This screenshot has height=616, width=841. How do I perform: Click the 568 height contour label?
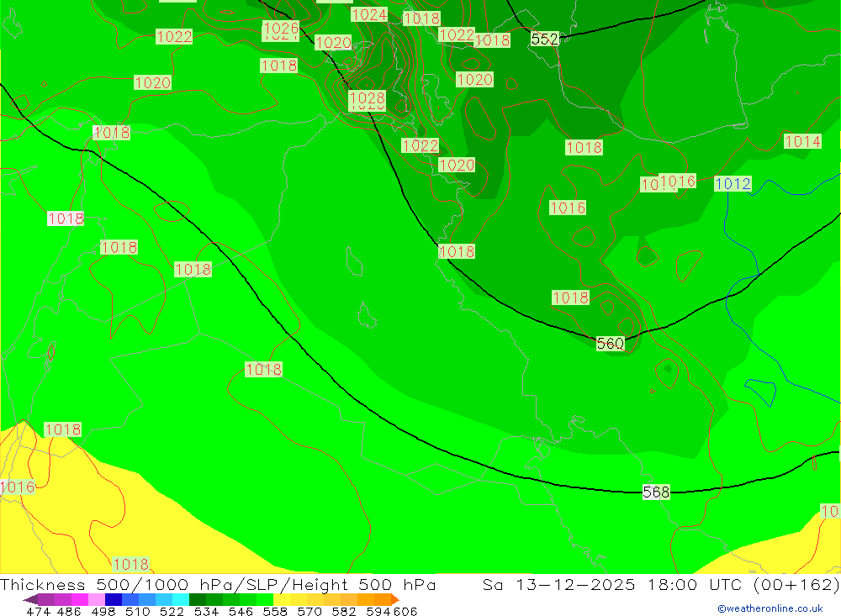click(656, 492)
